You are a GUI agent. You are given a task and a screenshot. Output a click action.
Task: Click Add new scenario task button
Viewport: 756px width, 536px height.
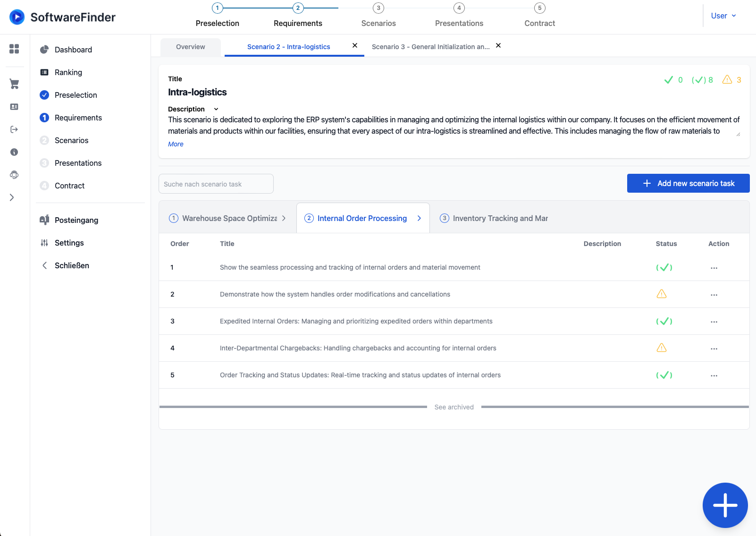tap(688, 183)
